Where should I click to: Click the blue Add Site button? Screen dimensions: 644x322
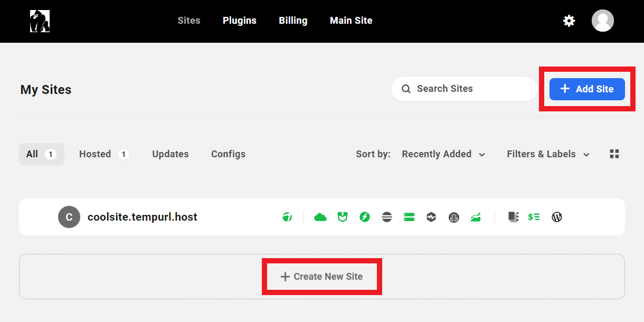587,89
